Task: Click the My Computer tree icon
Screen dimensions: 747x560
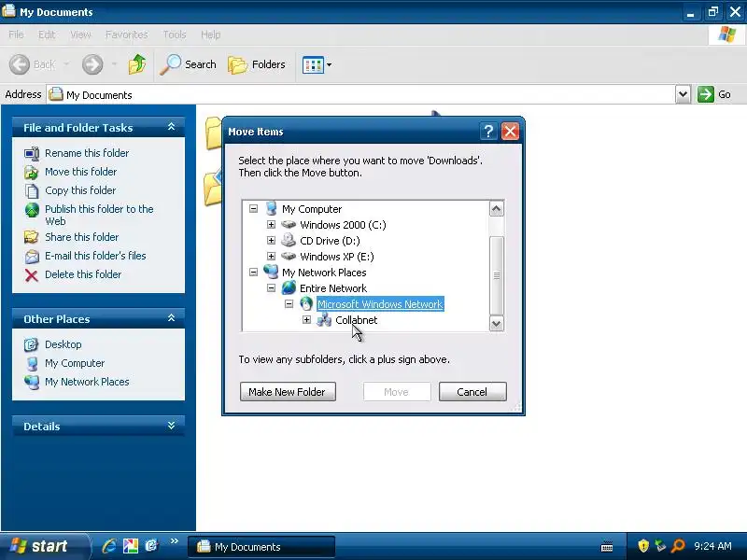Action: point(271,208)
